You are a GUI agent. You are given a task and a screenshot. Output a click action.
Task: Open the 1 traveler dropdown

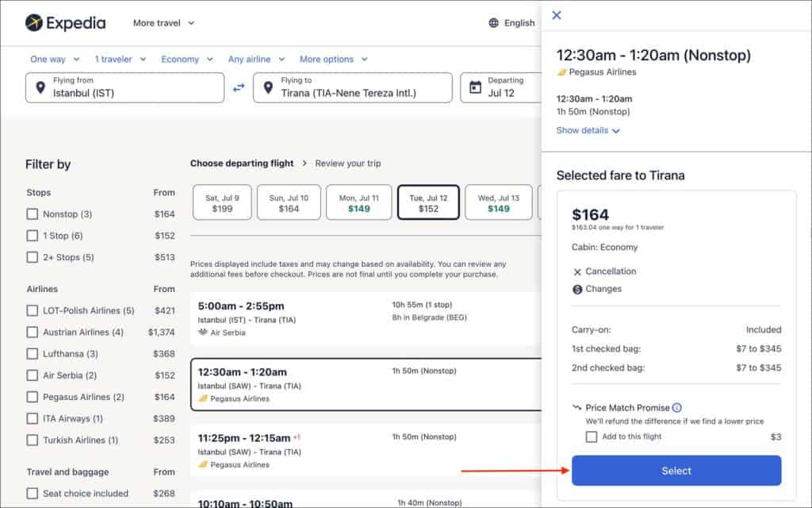pyautogui.click(x=121, y=59)
